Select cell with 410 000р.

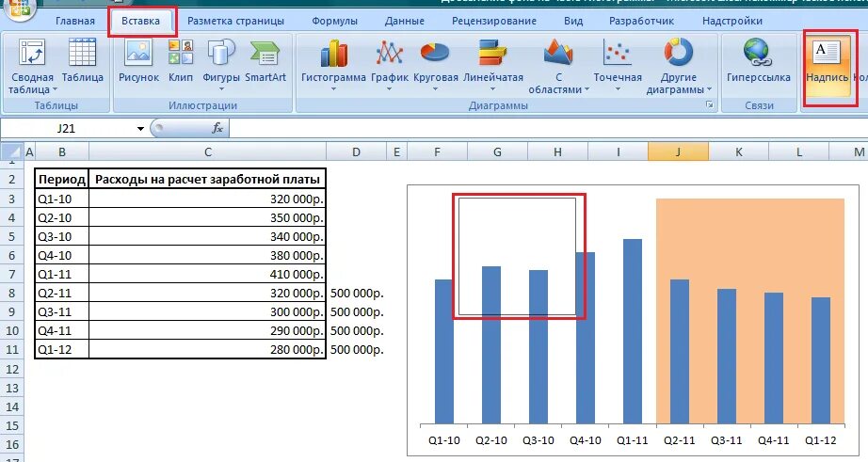pos(208,274)
